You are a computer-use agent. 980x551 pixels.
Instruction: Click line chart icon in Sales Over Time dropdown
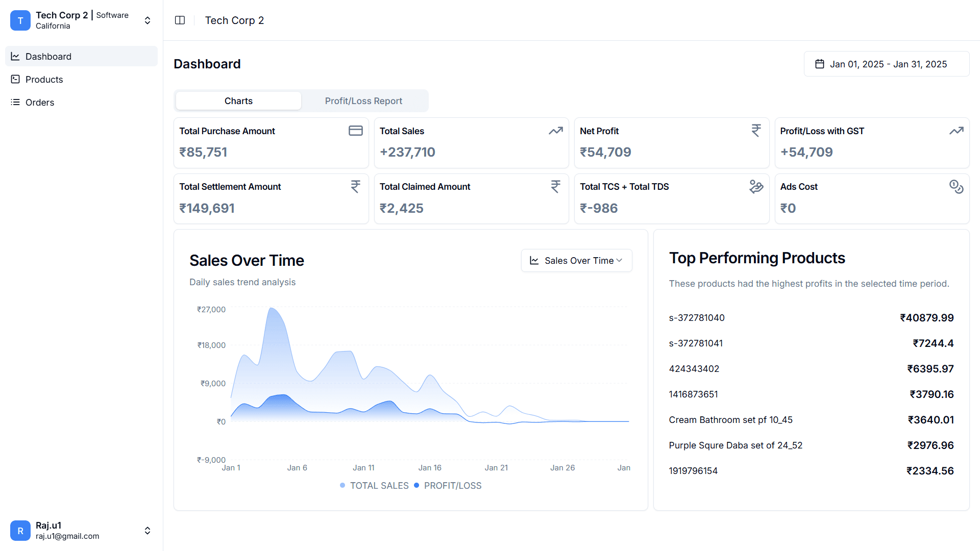(x=534, y=261)
